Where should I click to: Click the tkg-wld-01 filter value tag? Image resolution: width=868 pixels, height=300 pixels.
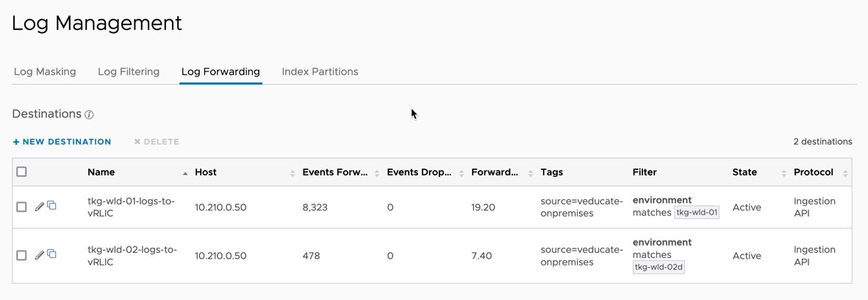pos(697,213)
